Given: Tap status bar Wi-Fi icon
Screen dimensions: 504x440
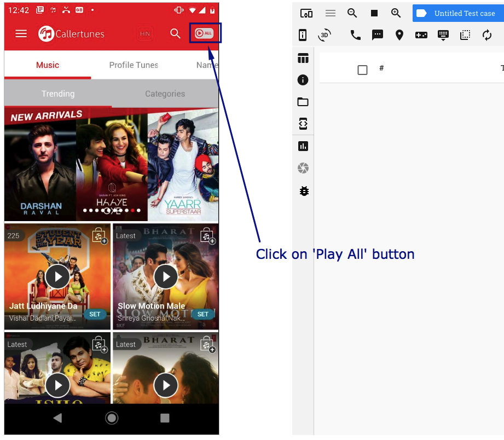Looking at the screenshot, I should [x=192, y=10].
